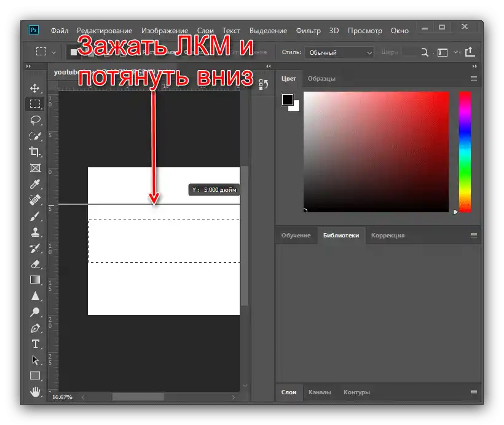
Task: Switch to the Обучение tab
Action: click(x=296, y=235)
